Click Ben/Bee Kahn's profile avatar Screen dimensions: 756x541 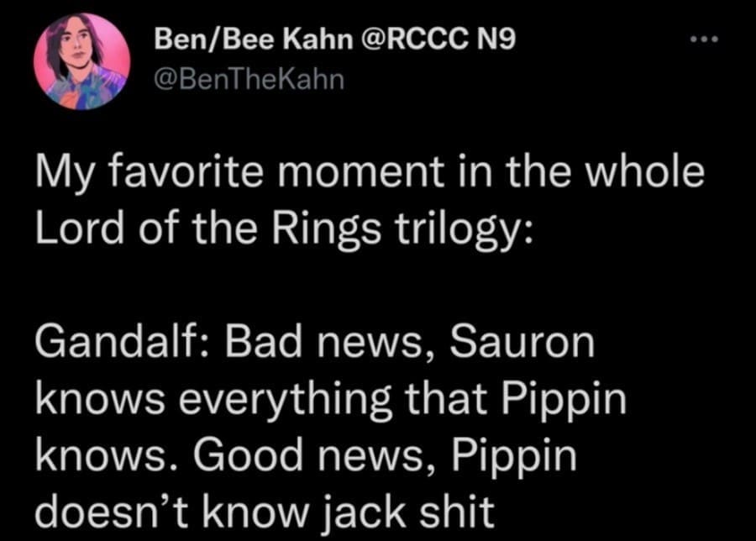tap(81, 61)
